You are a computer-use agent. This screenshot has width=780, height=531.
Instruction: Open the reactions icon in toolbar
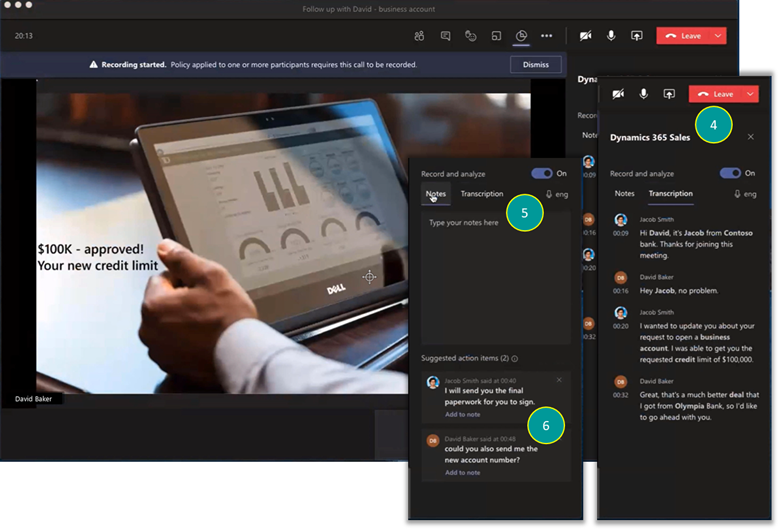pyautogui.click(x=471, y=36)
